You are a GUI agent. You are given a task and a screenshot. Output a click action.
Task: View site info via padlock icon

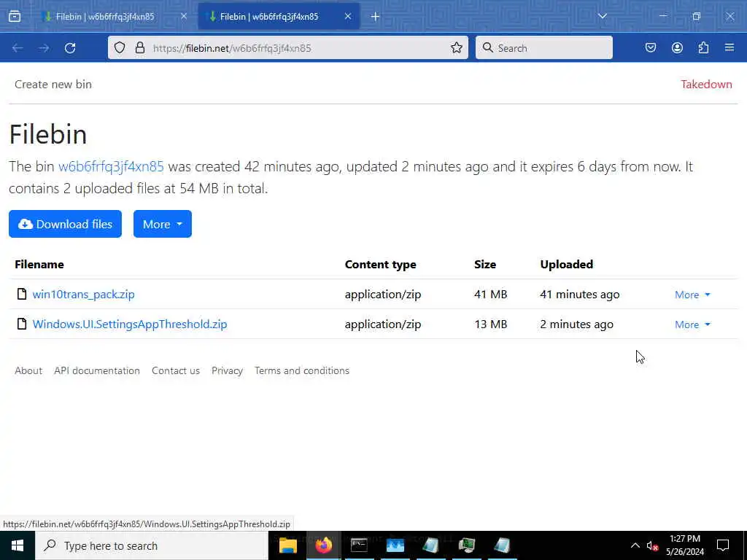[x=139, y=47]
